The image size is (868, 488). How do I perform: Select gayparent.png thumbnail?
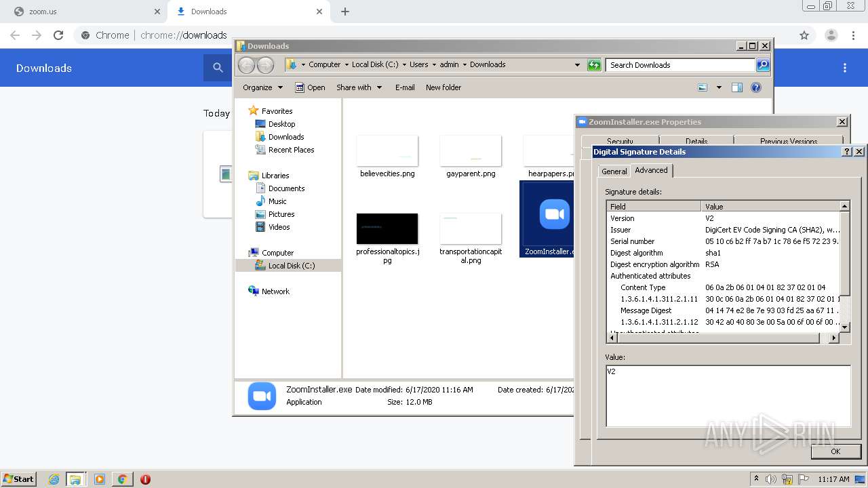point(471,150)
